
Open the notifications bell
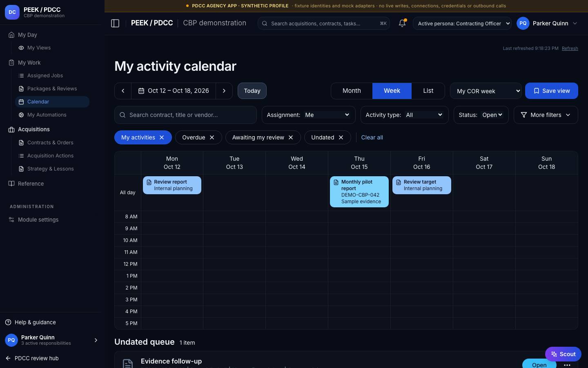(402, 23)
